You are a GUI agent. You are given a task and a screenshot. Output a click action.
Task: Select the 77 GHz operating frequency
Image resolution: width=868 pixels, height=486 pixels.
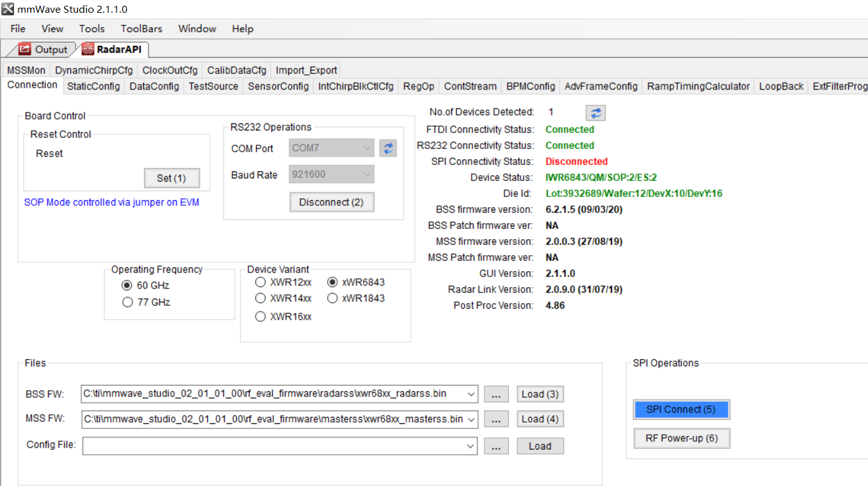pos(127,302)
